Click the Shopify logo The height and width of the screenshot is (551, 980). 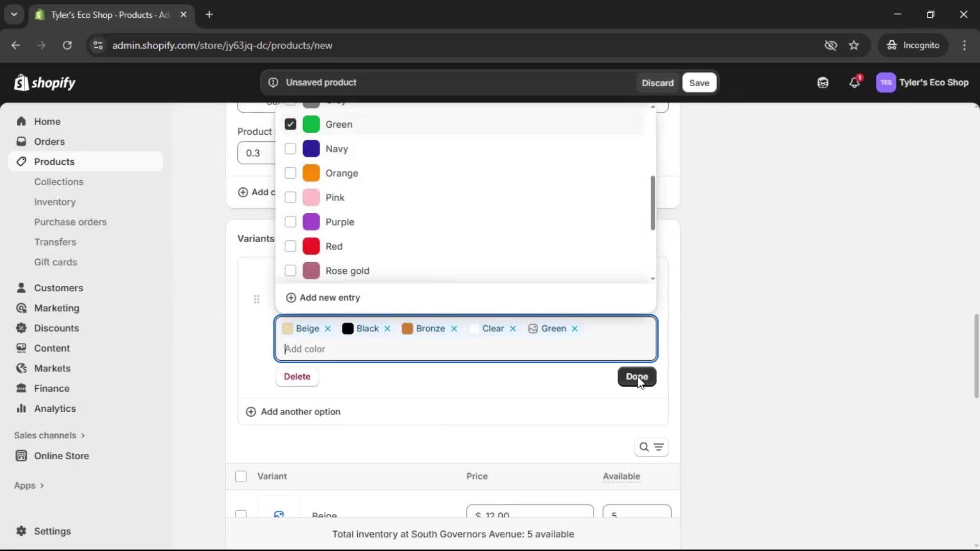pos(45,82)
